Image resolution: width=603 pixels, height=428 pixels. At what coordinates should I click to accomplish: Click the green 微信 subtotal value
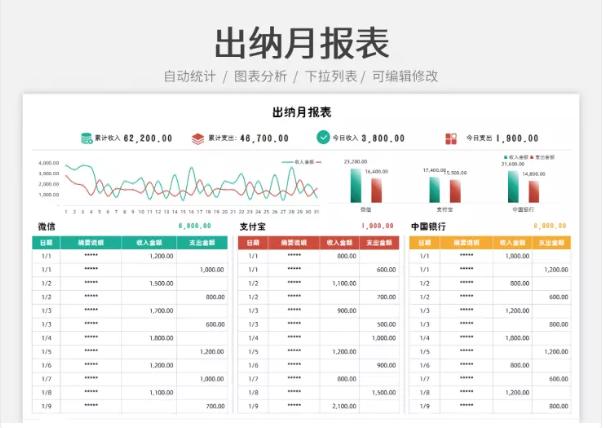pyautogui.click(x=195, y=226)
